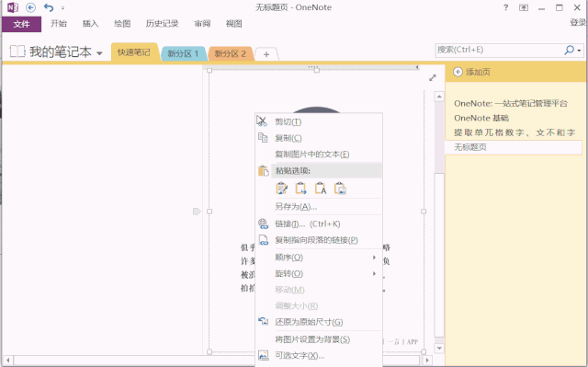Screen dimensions: 588x367
Task: Click the note container collapse arrow at top
Action: [417, 67]
